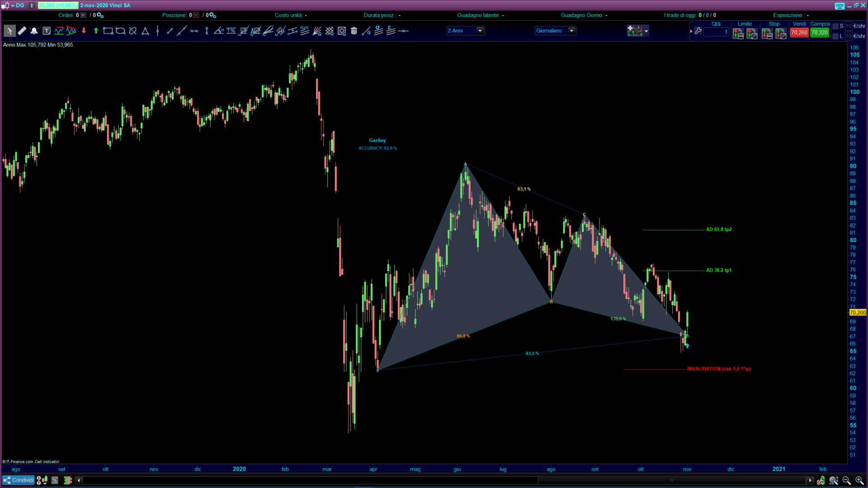Choose the triangle drawing tool

click(145, 31)
